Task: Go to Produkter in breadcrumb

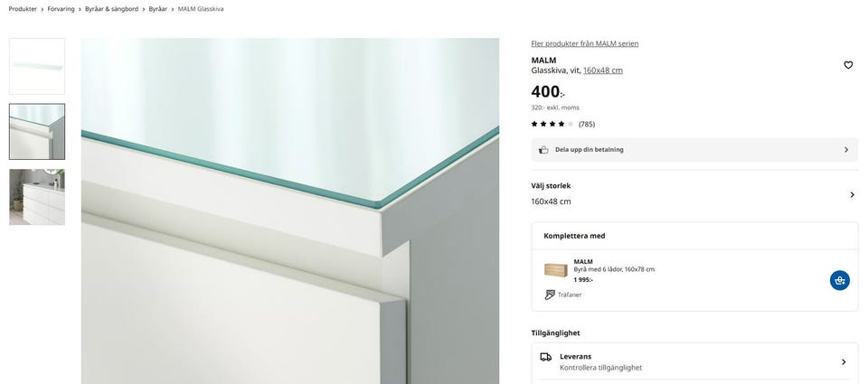Action: 23,9
